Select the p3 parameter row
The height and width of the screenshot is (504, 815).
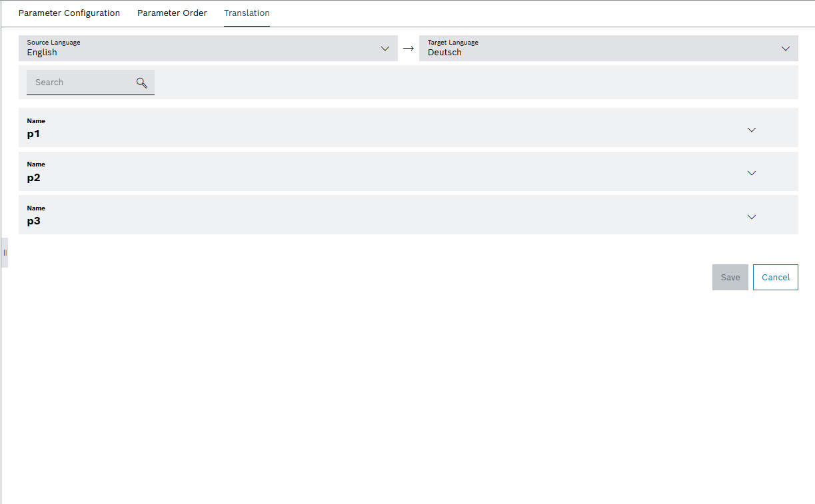tap(400, 214)
